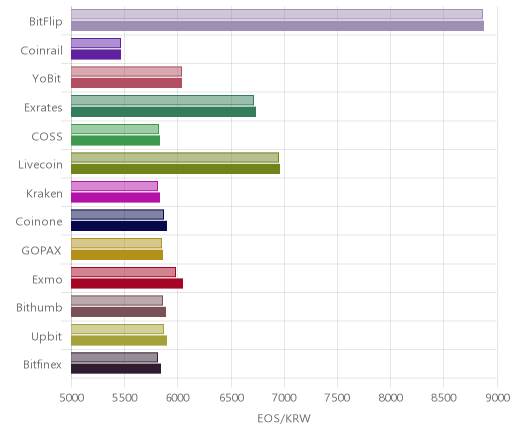The height and width of the screenshot is (436, 512).
Task: Select the golden GOPAX bar
Action: point(117,255)
